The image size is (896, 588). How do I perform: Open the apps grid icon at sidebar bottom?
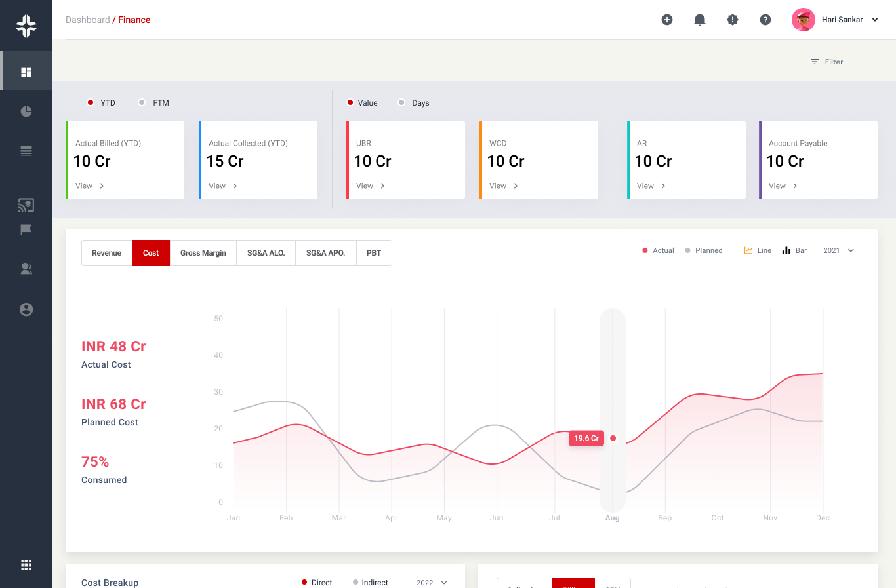tap(26, 565)
